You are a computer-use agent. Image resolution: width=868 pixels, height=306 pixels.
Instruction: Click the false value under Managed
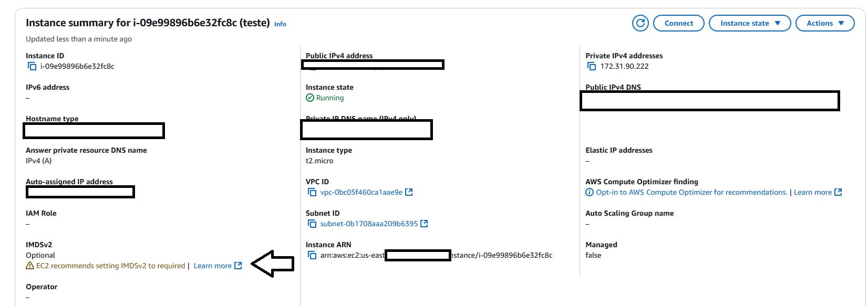tap(593, 255)
